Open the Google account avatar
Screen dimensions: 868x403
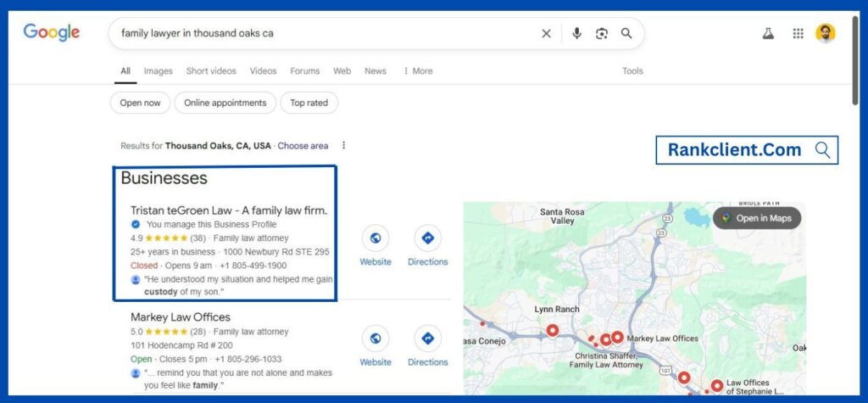(x=826, y=33)
